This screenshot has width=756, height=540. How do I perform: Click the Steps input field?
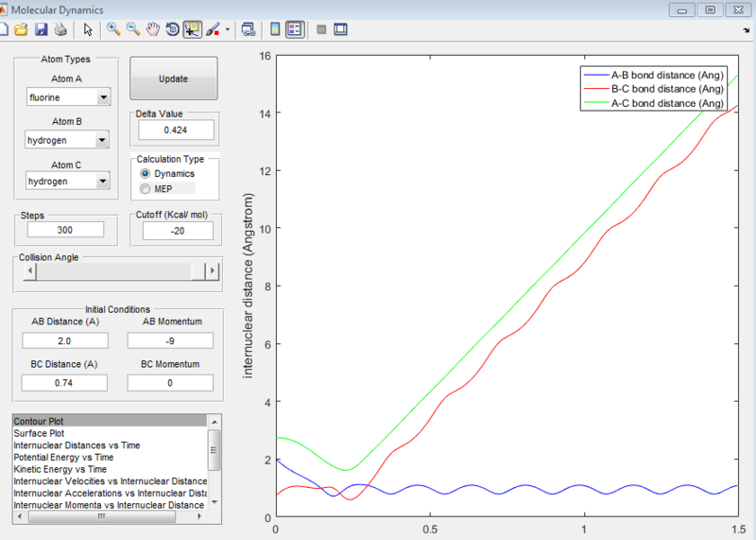pyautogui.click(x=65, y=230)
